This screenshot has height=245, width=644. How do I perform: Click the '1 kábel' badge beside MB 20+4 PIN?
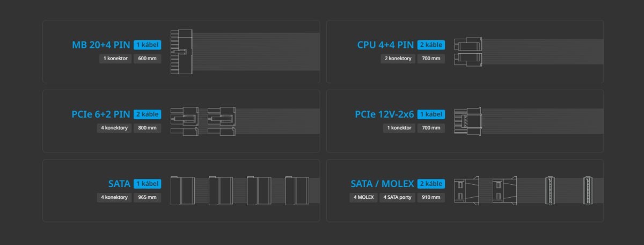pos(147,45)
